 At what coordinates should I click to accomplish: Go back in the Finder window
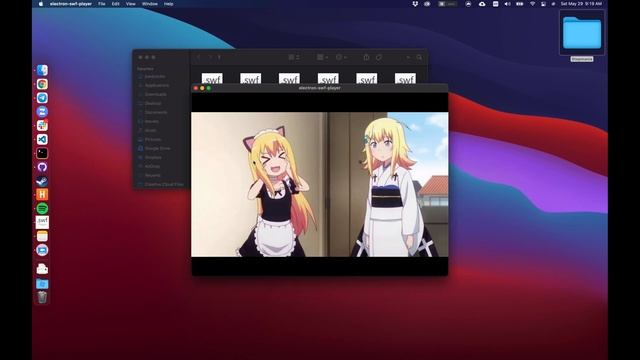click(199, 57)
